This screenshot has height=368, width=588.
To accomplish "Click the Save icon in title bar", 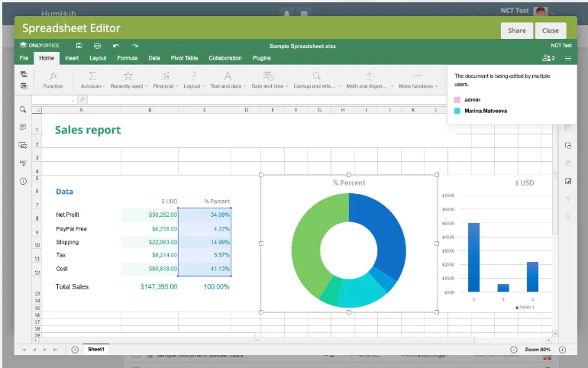I will coord(79,46).
